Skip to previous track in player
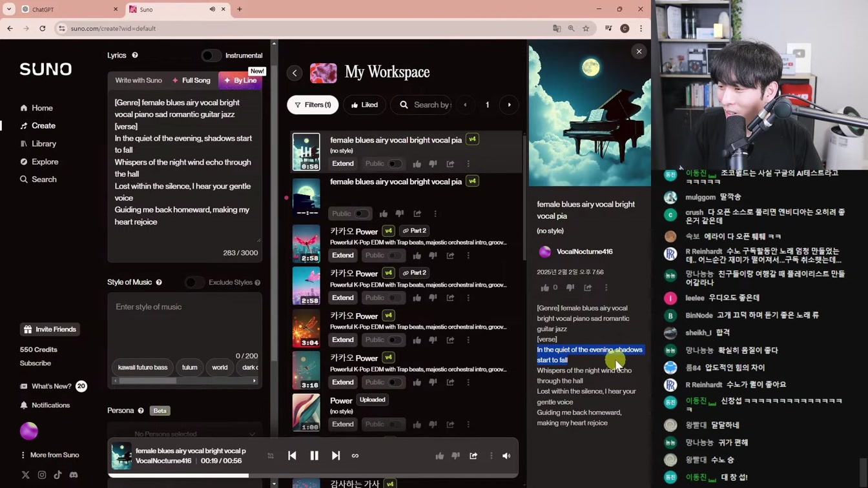The height and width of the screenshot is (488, 868). 292,456
